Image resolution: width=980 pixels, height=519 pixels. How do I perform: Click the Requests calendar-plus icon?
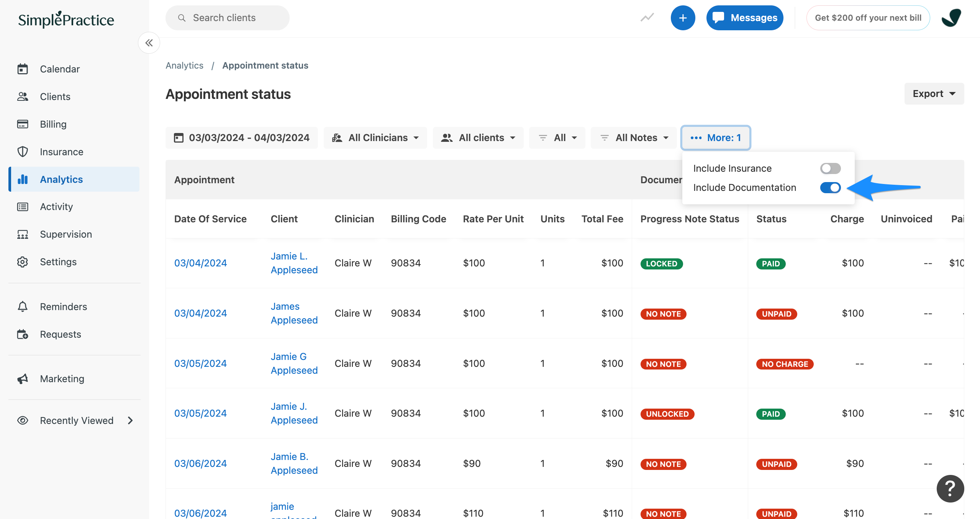[x=23, y=334]
